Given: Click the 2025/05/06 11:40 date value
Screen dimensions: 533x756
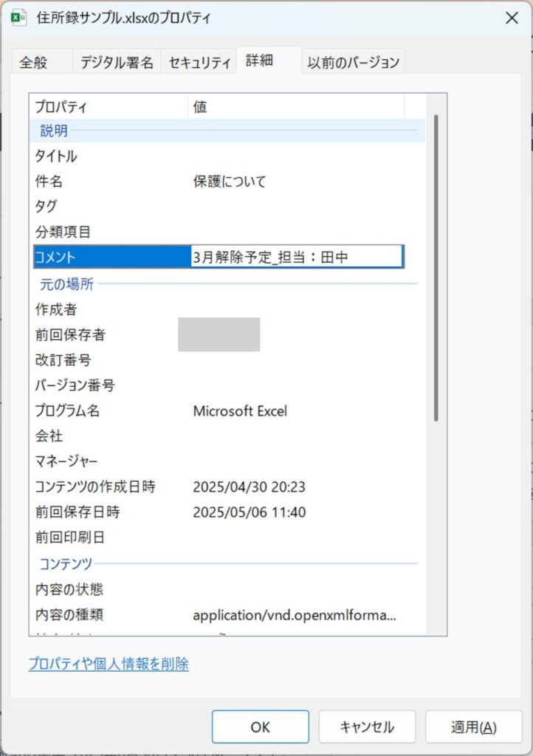Looking at the screenshot, I should [x=249, y=512].
